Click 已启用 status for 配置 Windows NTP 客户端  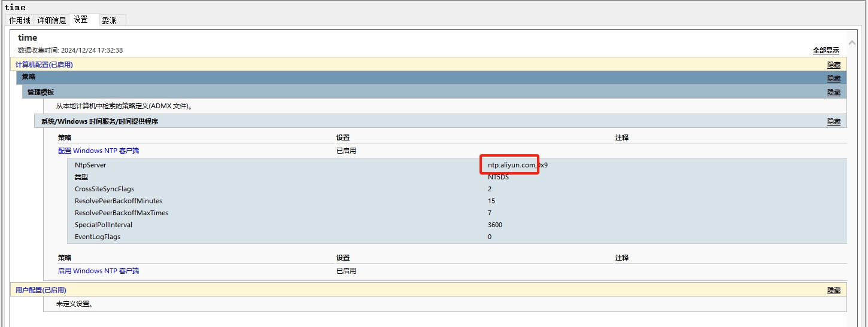[347, 151]
